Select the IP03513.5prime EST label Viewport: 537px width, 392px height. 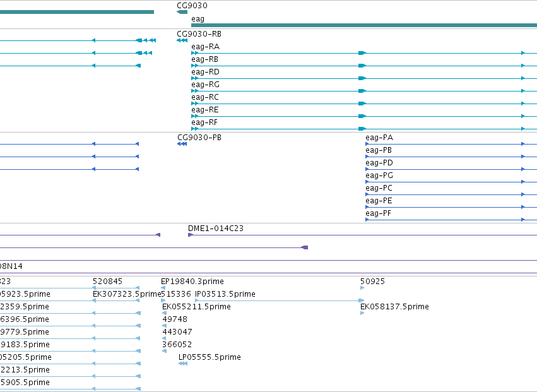point(225,294)
